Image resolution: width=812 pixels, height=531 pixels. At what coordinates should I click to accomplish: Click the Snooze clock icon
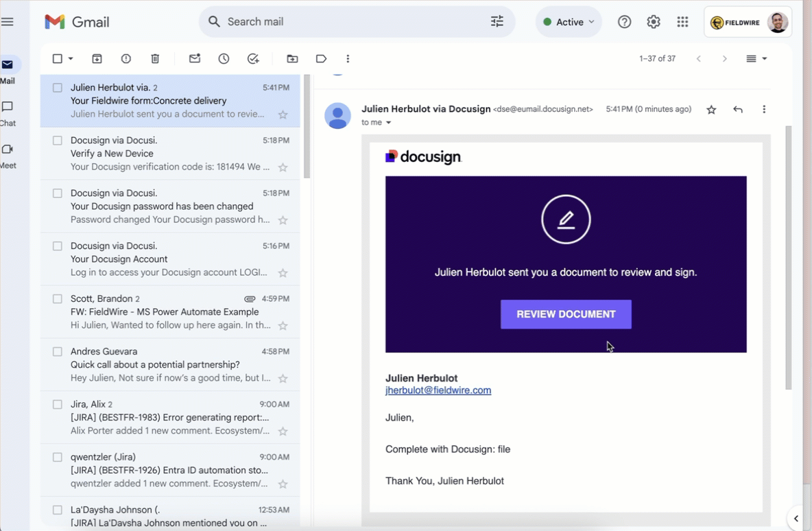click(x=224, y=59)
